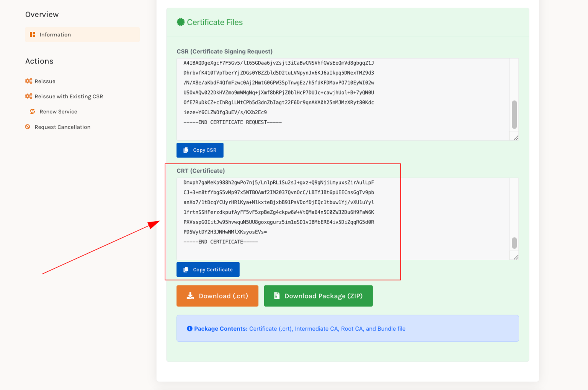Screen dimensions: 588x390
Task: Click the Package Contents description text
Action: [x=327, y=329]
